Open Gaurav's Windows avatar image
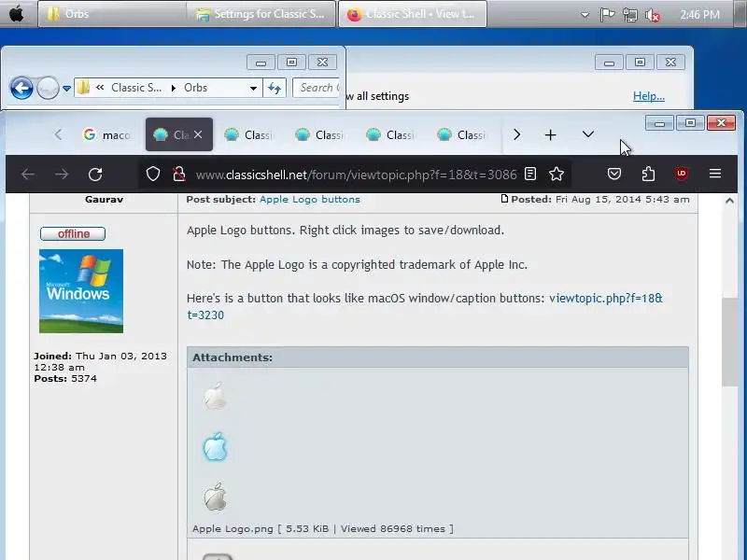This screenshot has height=560, width=747. tap(81, 291)
